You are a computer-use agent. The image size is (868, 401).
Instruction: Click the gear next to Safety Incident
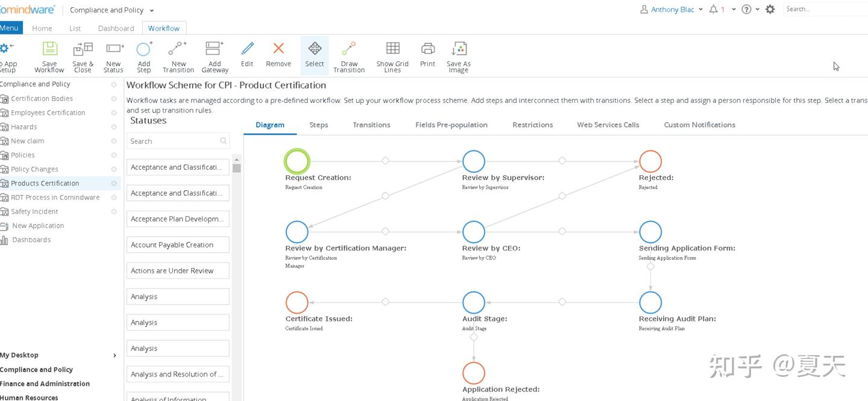[113, 211]
